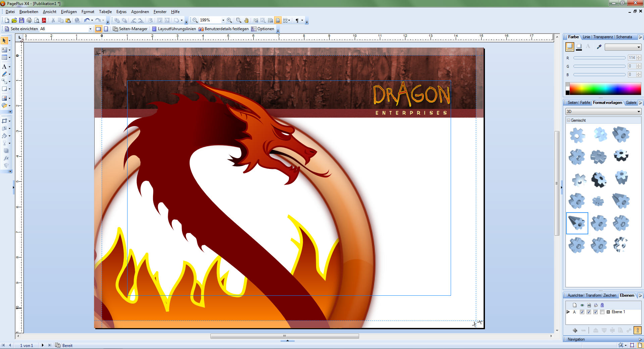Open the Anordnen menu

click(140, 12)
